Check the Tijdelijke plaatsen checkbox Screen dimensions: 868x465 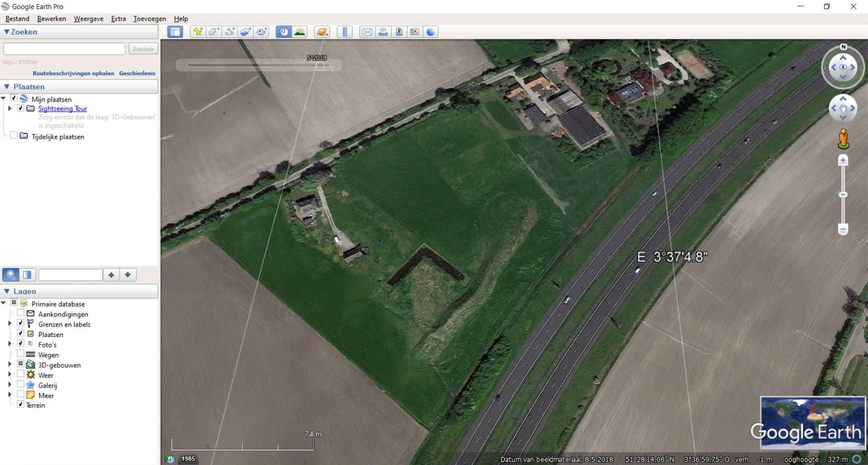tap(14, 136)
